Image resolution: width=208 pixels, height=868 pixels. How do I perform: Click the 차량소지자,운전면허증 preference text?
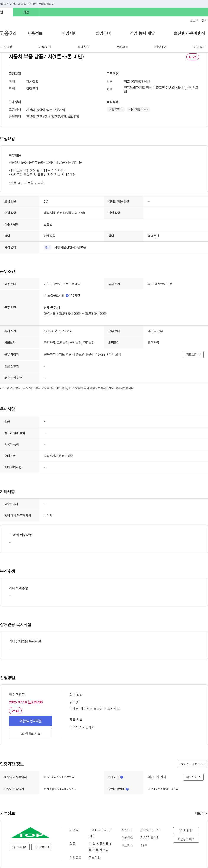(x=58, y=456)
